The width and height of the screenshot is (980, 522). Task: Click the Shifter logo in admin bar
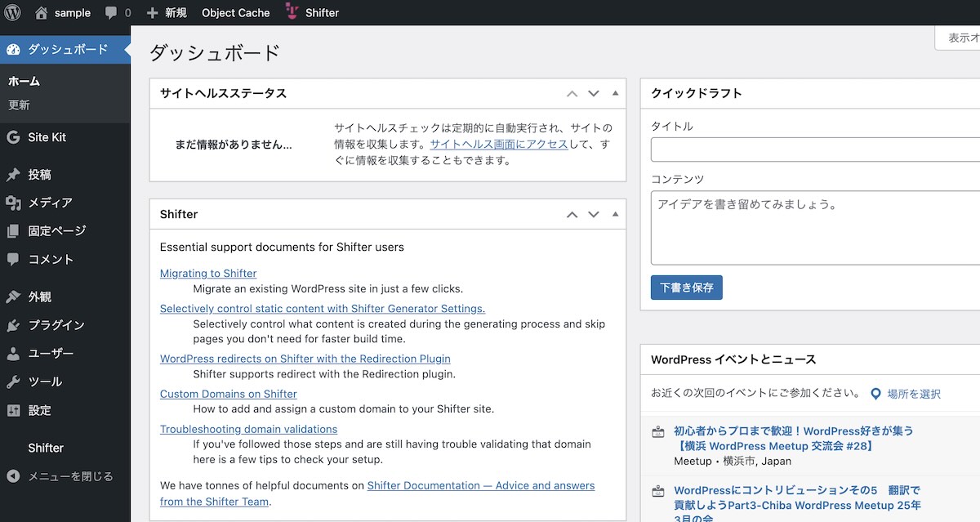[292, 12]
